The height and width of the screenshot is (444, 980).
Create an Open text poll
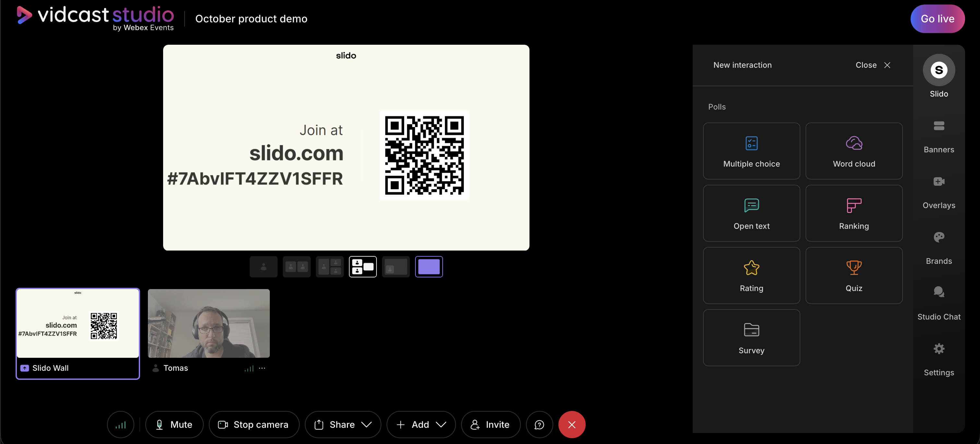pyautogui.click(x=751, y=213)
